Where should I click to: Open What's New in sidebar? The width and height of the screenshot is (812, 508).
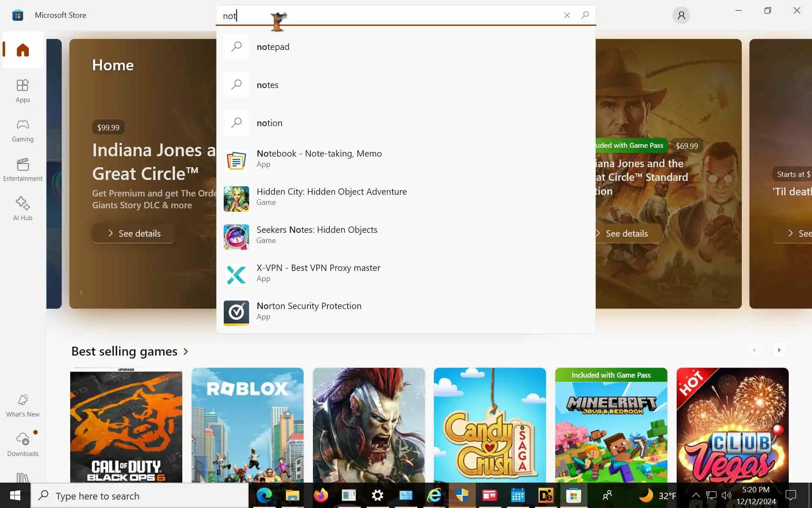pos(22,405)
